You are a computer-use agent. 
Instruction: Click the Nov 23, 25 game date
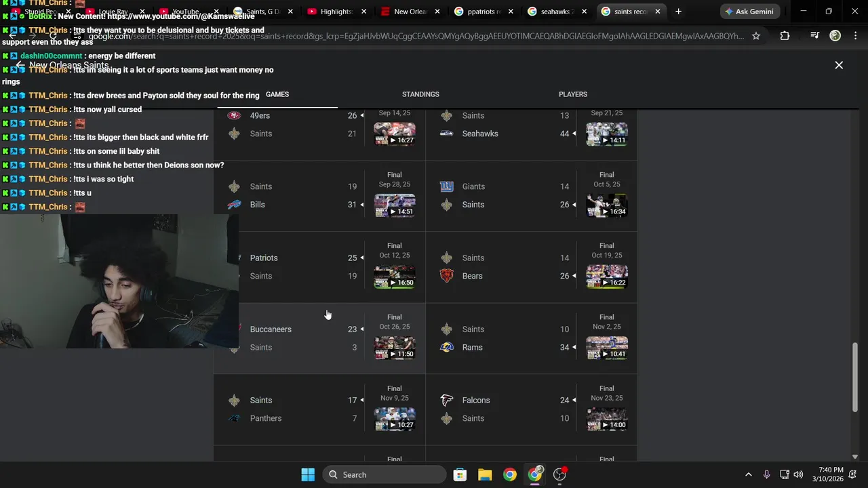point(607,398)
